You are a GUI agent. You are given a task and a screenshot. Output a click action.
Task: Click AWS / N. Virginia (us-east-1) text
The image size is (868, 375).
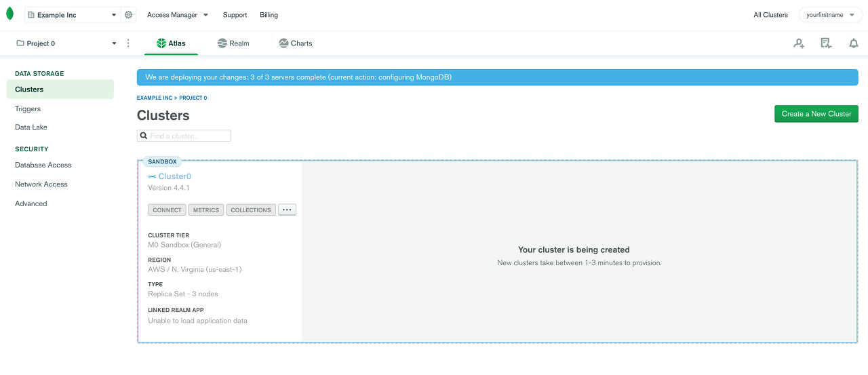[195, 269]
